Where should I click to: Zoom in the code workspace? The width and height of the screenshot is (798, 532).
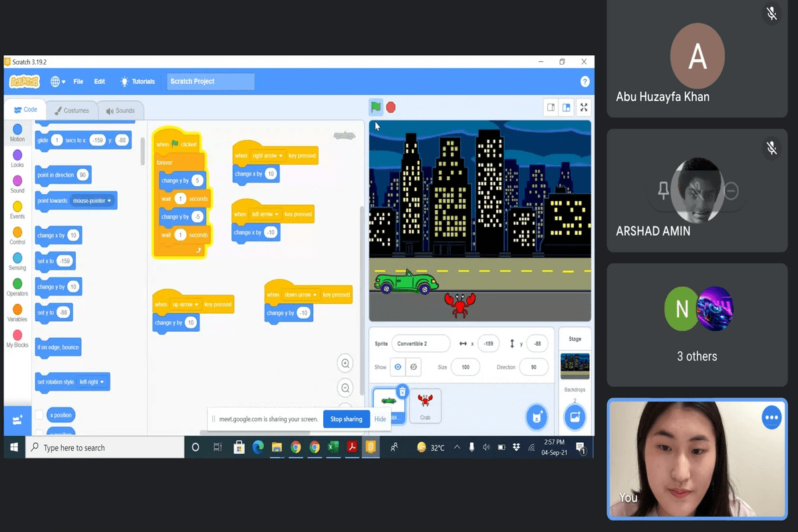click(345, 364)
